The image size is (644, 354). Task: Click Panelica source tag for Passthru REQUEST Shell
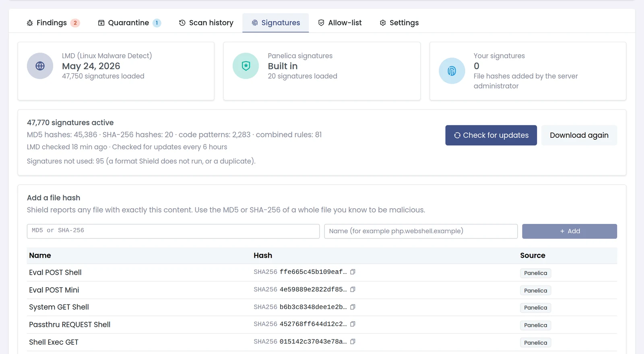tap(535, 325)
